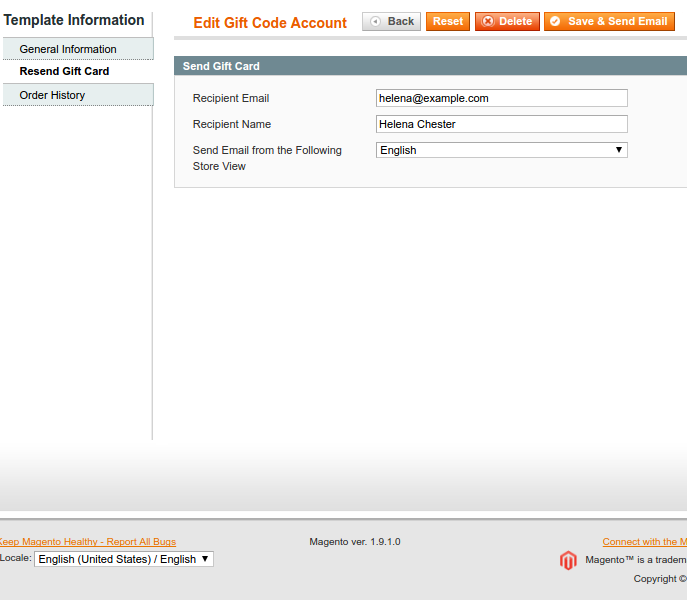Click the Send Gift Card section header
687x600 pixels.
[221, 66]
